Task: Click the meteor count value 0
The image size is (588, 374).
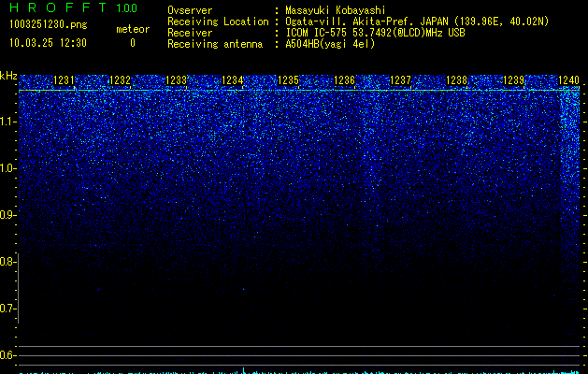Action: click(x=133, y=43)
